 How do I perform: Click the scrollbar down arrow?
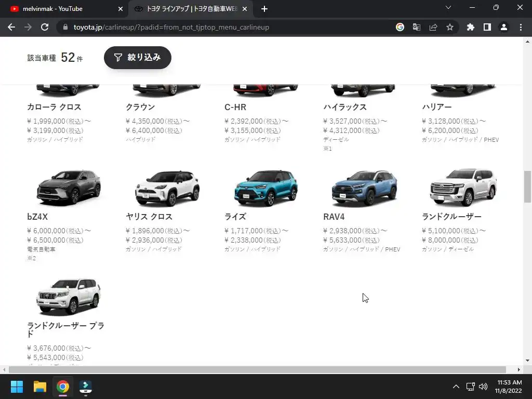coord(527,361)
